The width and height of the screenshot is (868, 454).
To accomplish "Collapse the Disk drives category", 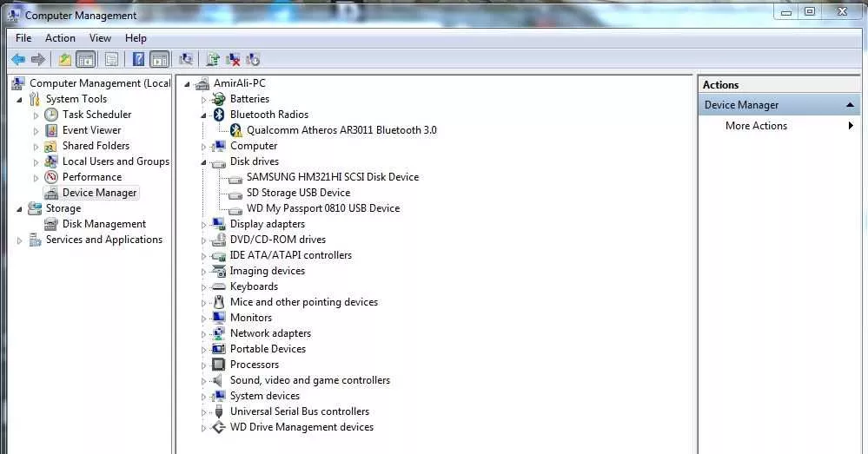I will [x=203, y=162].
